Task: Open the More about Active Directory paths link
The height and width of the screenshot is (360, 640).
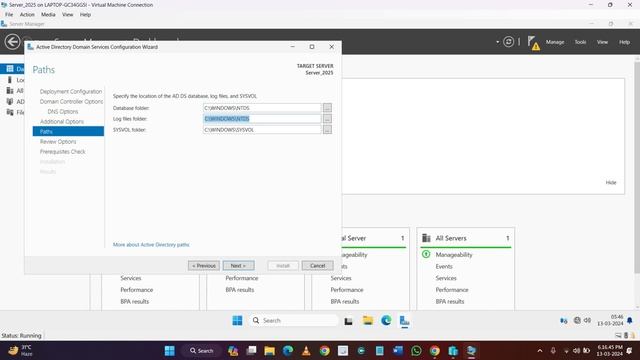Action: (151, 244)
